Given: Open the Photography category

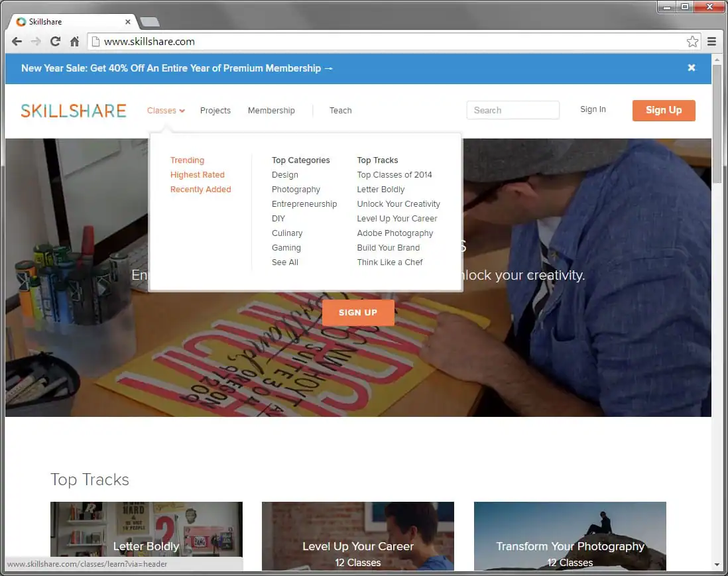Looking at the screenshot, I should tap(296, 190).
